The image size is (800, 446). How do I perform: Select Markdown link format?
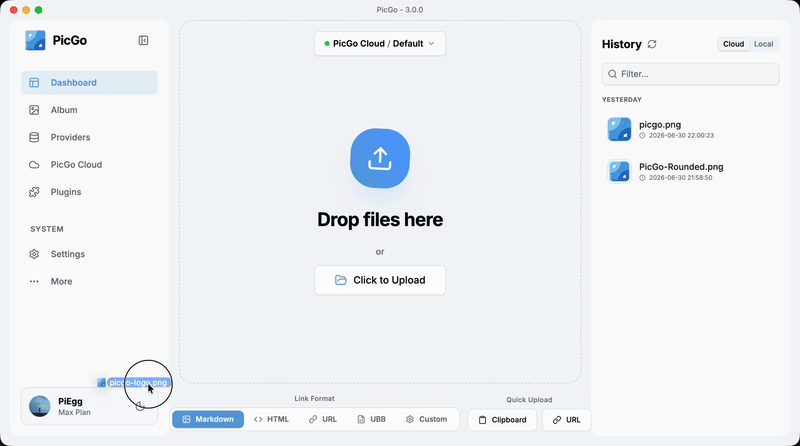click(x=208, y=419)
